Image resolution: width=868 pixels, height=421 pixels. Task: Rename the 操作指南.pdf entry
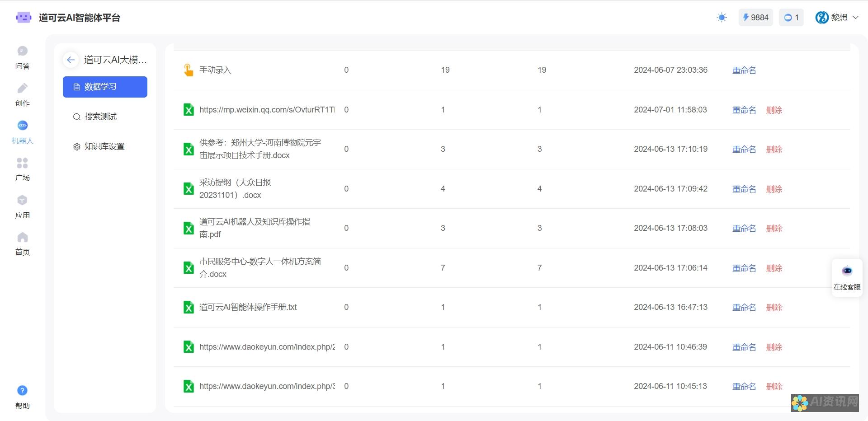tap(744, 228)
